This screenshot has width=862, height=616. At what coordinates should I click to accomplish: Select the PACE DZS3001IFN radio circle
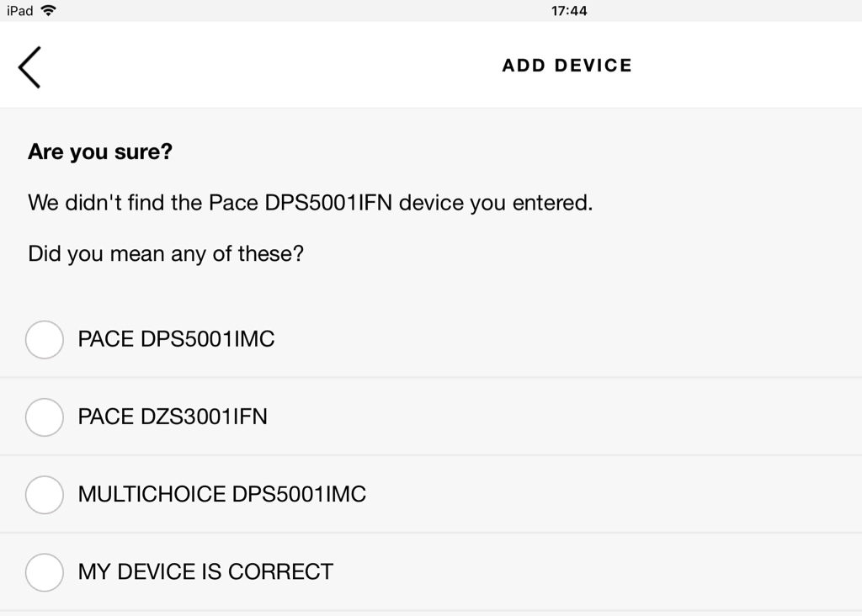tap(45, 417)
